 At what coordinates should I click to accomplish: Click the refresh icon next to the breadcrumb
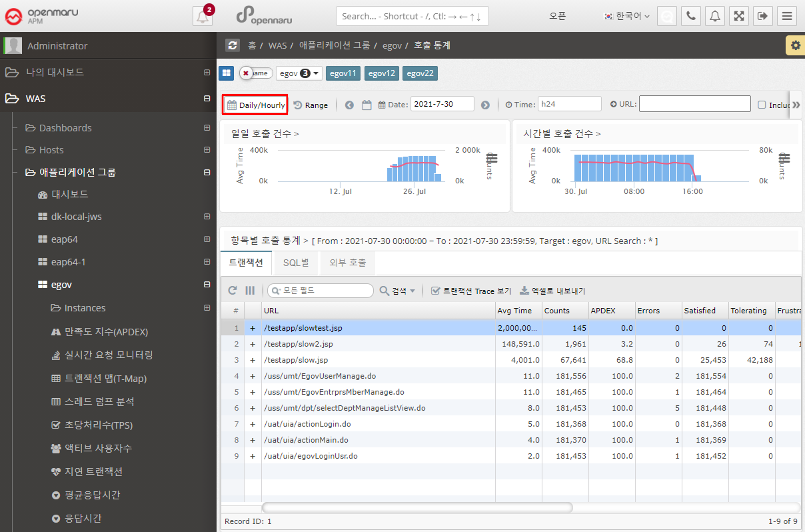coord(232,45)
